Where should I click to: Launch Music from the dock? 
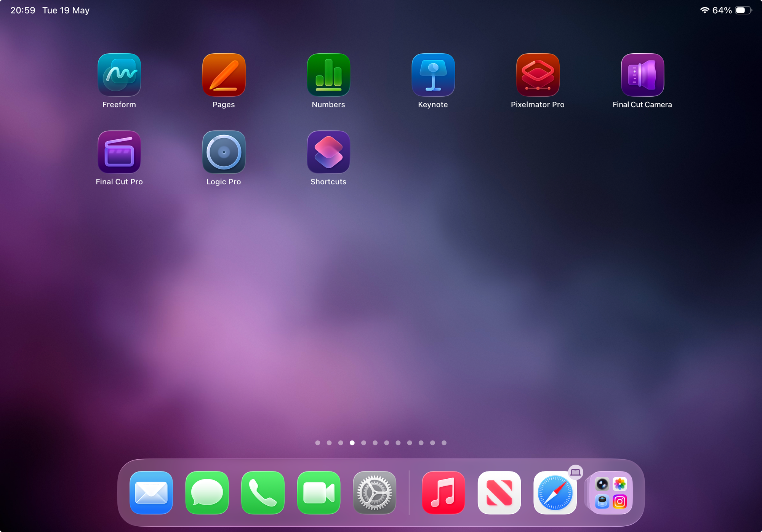(443, 492)
